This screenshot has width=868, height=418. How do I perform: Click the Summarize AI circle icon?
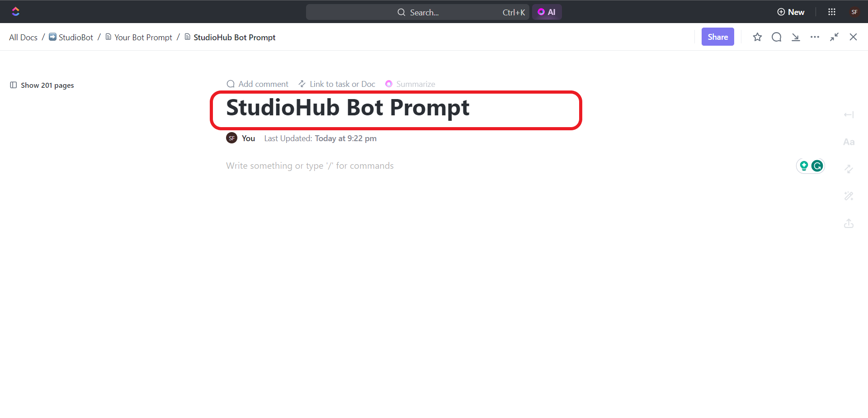(x=389, y=84)
